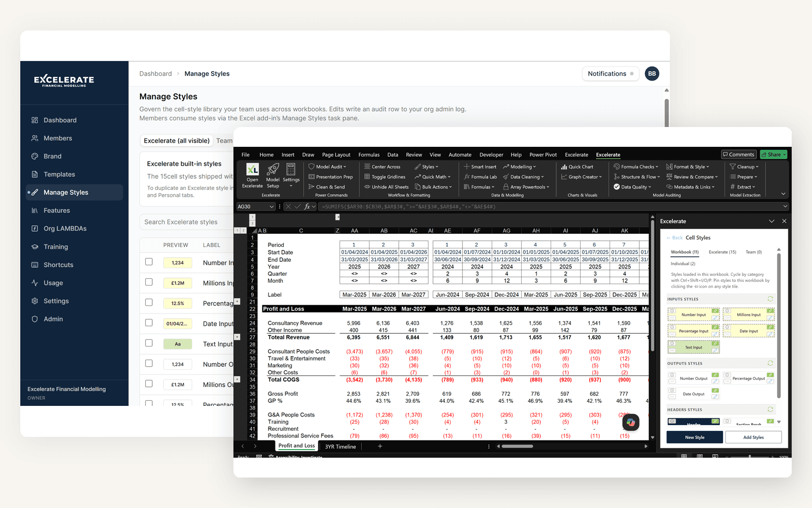Go Back from Cell Styles pane
The width and height of the screenshot is (812, 508).
click(x=675, y=238)
